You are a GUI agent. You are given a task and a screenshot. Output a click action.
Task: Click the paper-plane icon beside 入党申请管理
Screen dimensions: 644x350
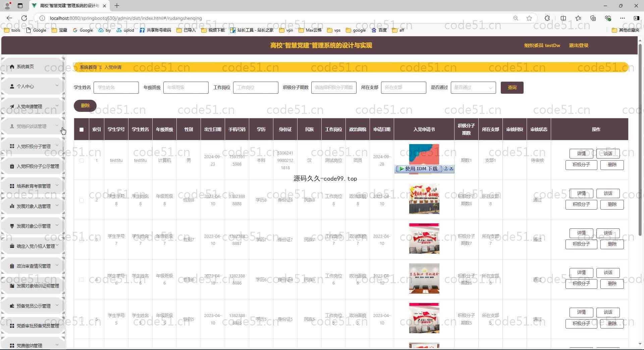tap(12, 106)
